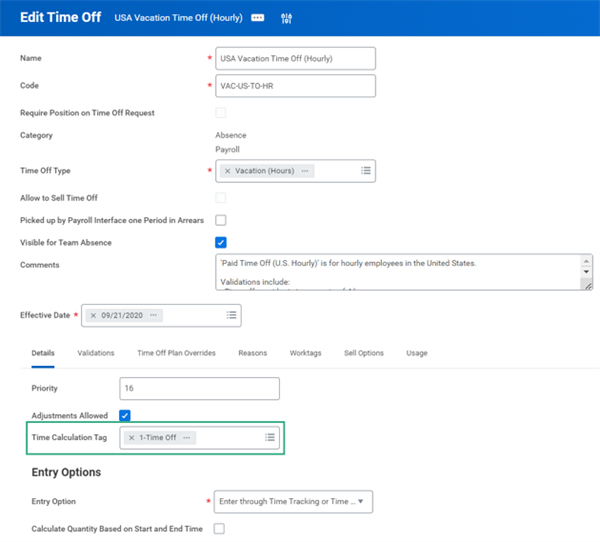Grab the Comments box resize handle
600x542 pixels.
[x=587, y=285]
